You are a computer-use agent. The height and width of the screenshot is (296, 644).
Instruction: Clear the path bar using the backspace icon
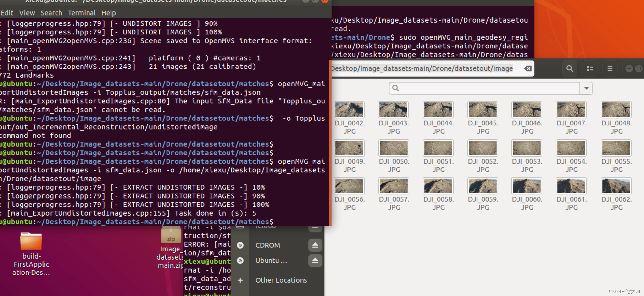click(x=527, y=68)
